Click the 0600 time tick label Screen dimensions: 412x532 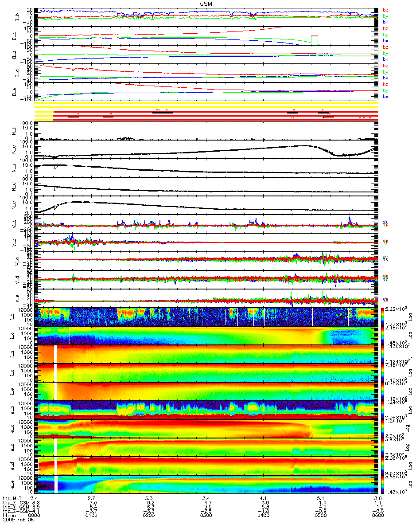click(x=377, y=516)
